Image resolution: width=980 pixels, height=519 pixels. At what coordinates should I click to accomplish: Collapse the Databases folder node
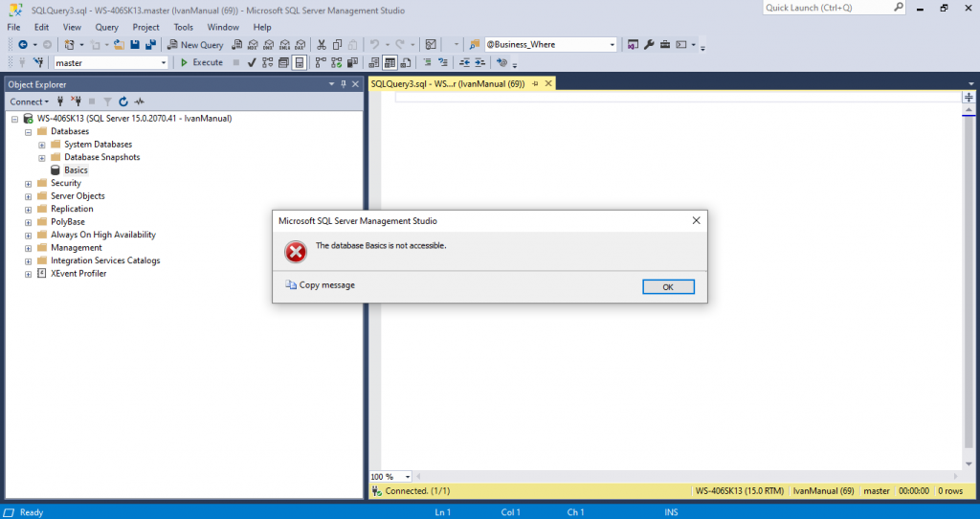[x=28, y=132]
